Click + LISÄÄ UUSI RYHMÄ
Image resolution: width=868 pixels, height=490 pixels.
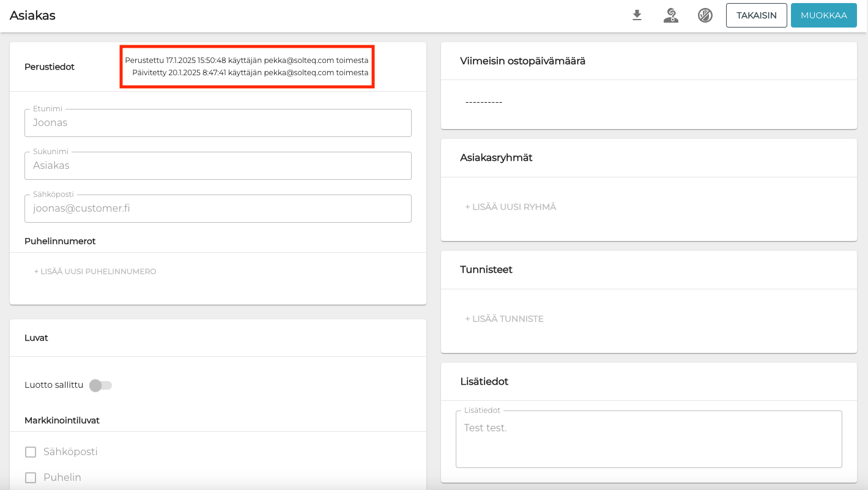pyautogui.click(x=511, y=207)
